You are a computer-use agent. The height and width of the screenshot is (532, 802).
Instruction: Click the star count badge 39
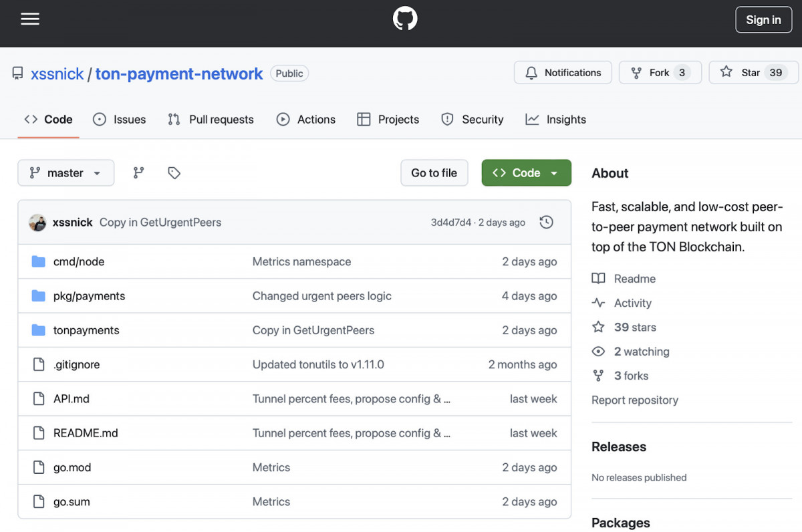click(775, 73)
